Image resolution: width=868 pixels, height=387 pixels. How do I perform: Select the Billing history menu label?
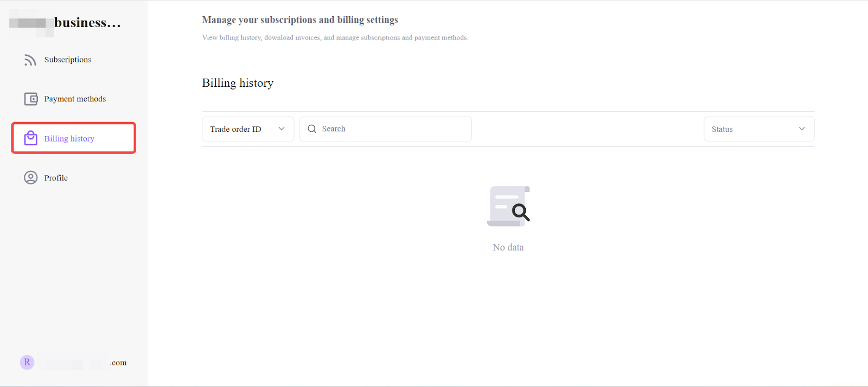[x=69, y=139]
